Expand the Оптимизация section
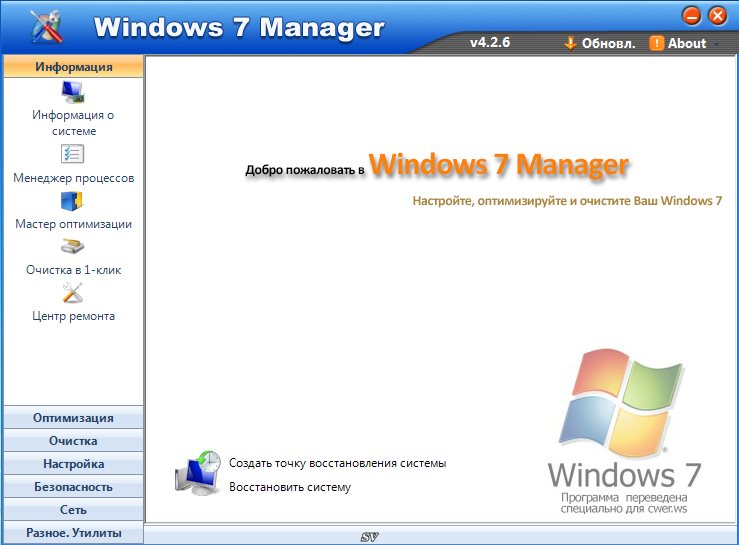Viewport: 739px width, 545px height. tap(73, 418)
